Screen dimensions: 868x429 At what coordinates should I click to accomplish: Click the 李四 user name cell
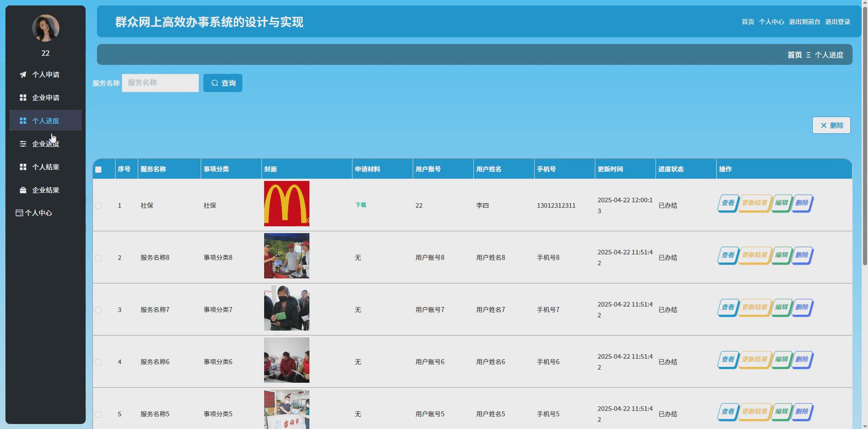click(482, 205)
